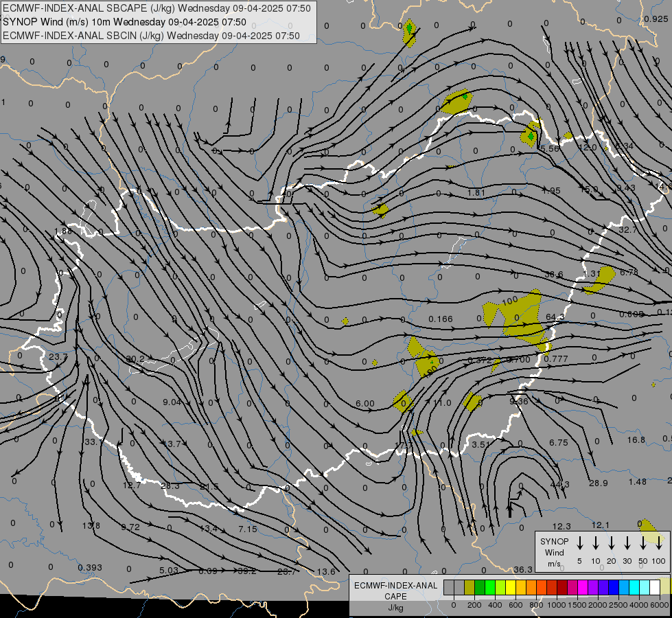The width and height of the screenshot is (672, 618).
Task: Select the bright magenta CAPE legend swatch
Action: [x=583, y=588]
